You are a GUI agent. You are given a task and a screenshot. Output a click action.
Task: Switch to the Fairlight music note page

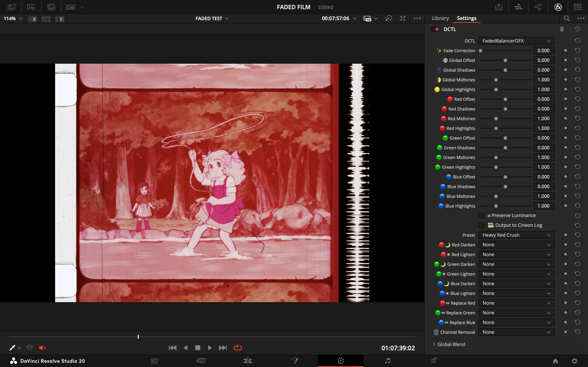click(388, 361)
